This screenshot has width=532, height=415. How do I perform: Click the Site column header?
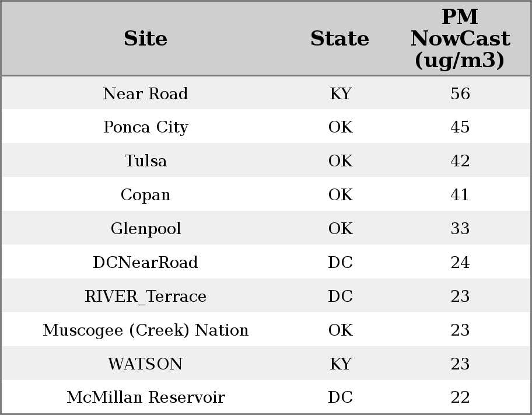146,39
